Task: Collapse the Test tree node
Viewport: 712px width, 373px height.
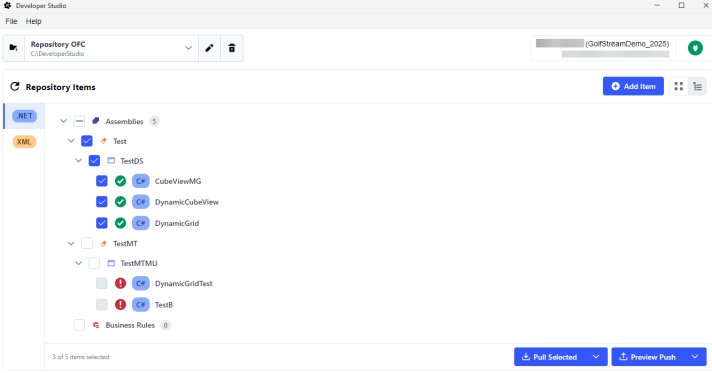Action: pos(71,141)
